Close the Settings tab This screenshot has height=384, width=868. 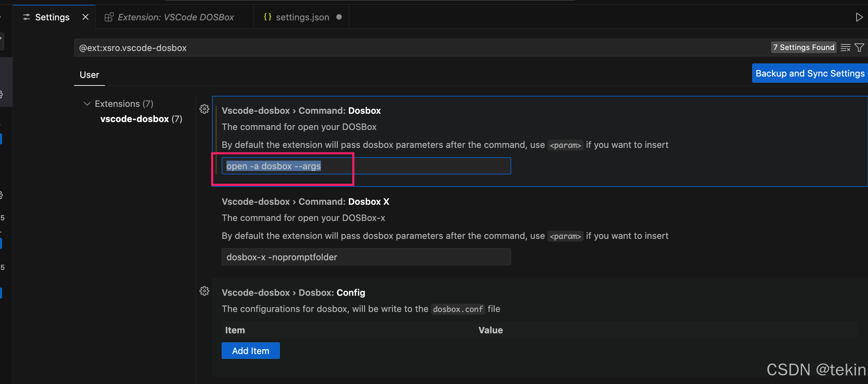point(85,17)
